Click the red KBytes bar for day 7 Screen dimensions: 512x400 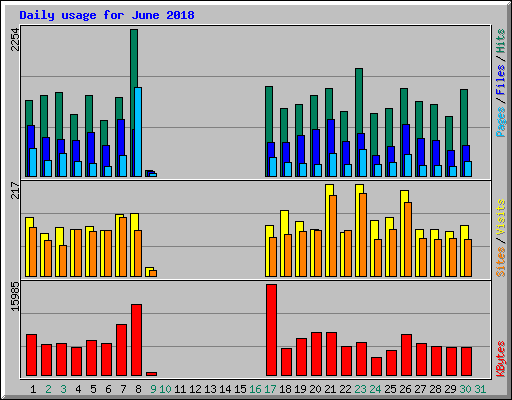tap(121, 350)
